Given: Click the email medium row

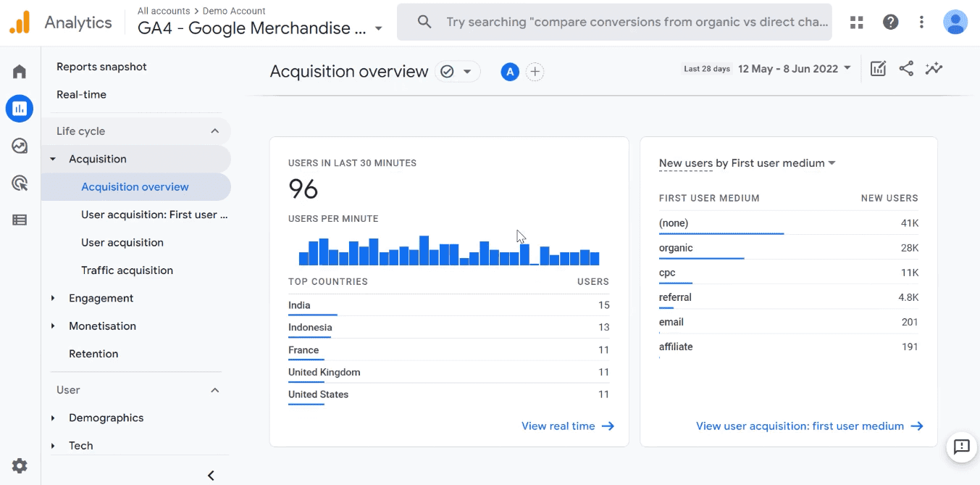Looking at the screenshot, I should tap(789, 322).
